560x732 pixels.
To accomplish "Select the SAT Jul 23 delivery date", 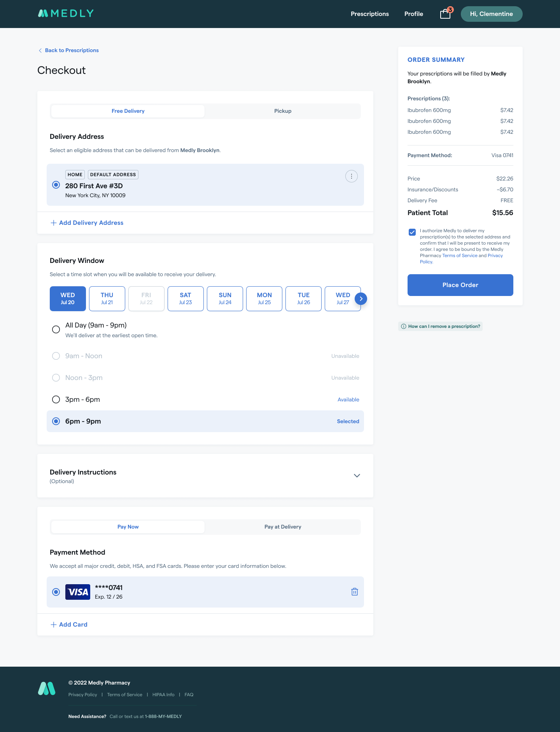I will 185,298.
